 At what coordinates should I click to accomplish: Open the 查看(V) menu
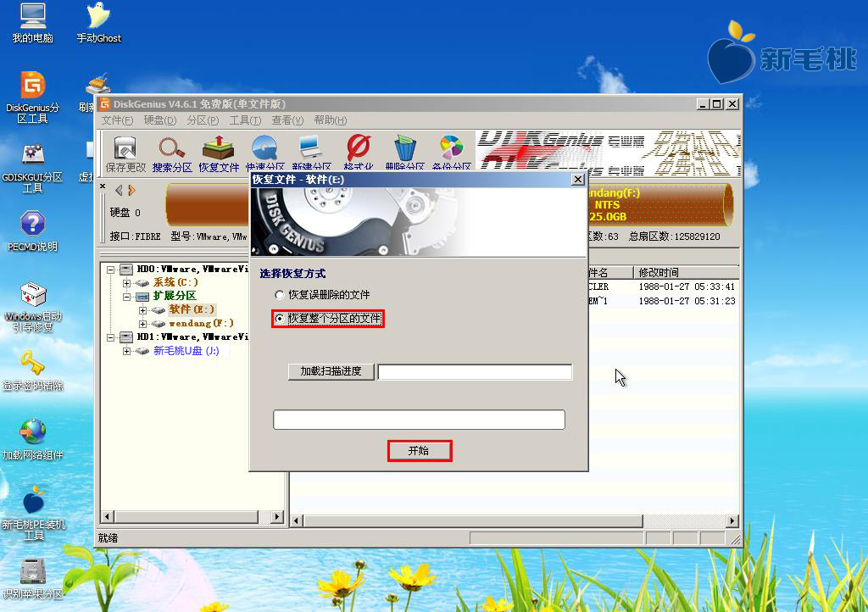[x=287, y=120]
